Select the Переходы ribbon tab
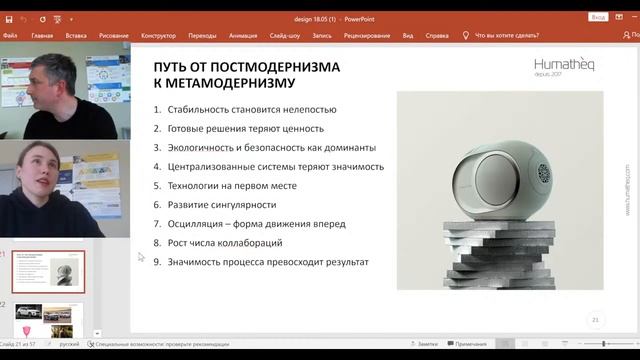Screen dimensions: 640x360 [x=202, y=36]
